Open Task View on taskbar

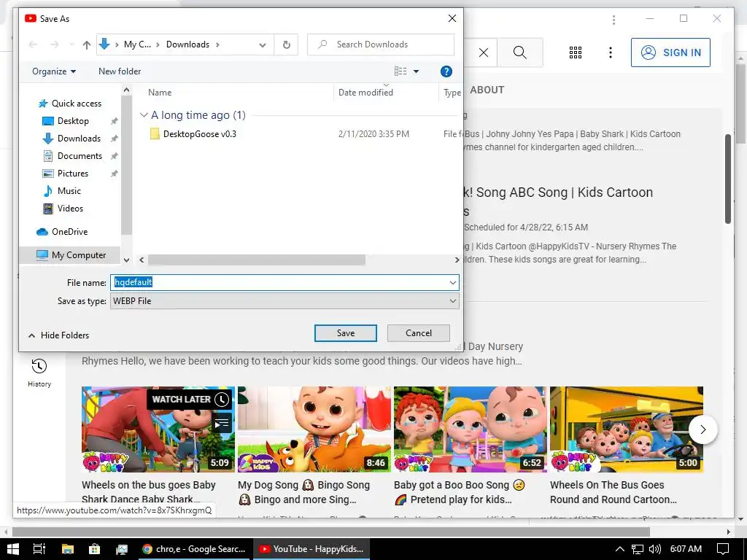coord(39,549)
